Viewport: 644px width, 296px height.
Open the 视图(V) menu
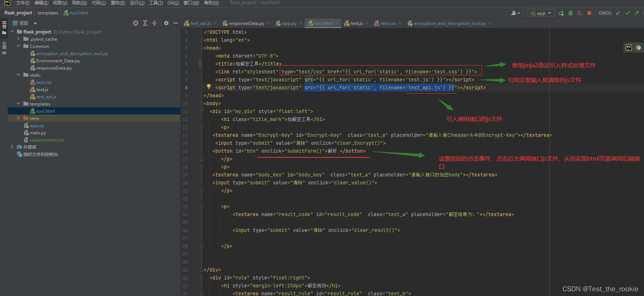(x=60, y=3)
